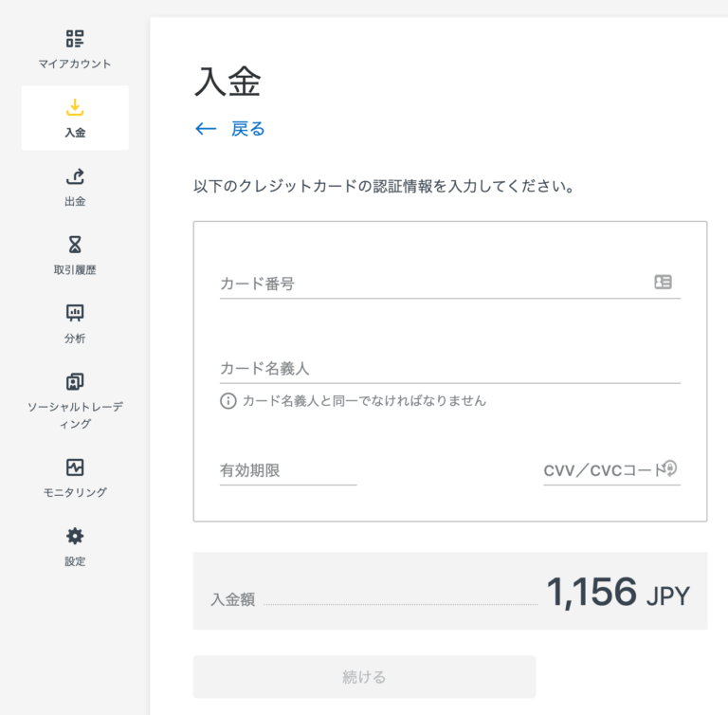Screen dimensions: 728x715
Task: Click the 入金 page heading
Action: tap(227, 82)
